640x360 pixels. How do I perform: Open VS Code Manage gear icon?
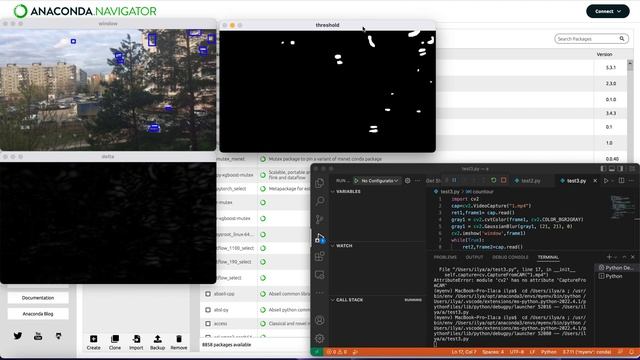[x=320, y=338]
